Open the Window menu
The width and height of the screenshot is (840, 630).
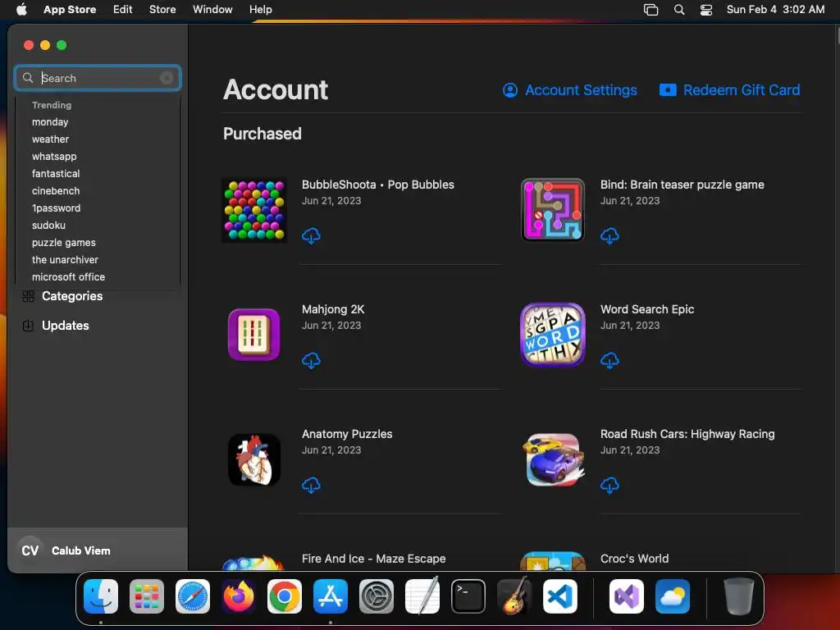212,10
